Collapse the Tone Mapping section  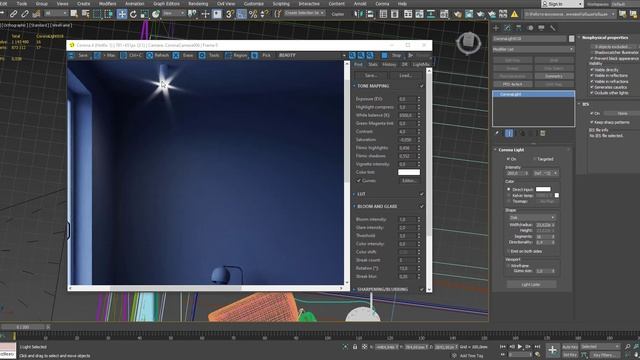coord(354,86)
